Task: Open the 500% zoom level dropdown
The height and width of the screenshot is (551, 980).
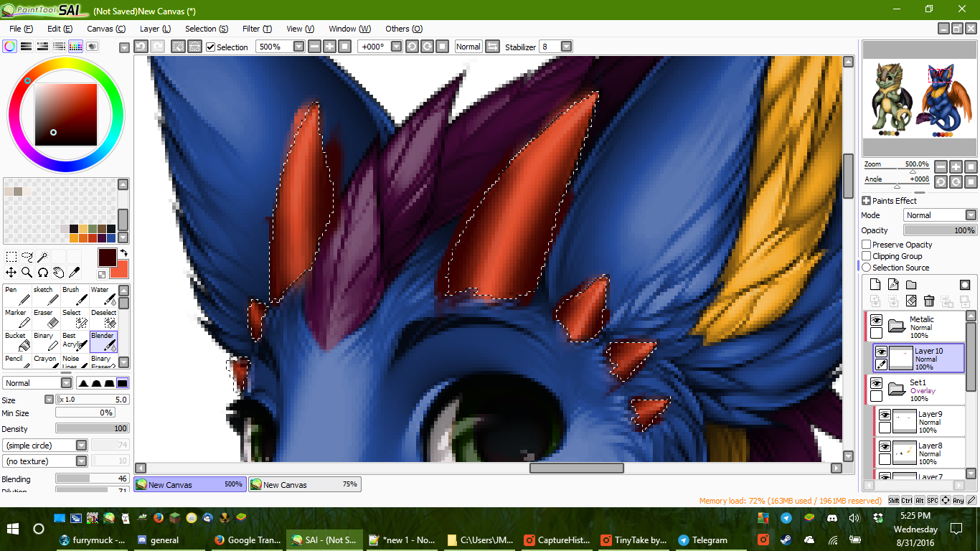Action: (x=298, y=47)
